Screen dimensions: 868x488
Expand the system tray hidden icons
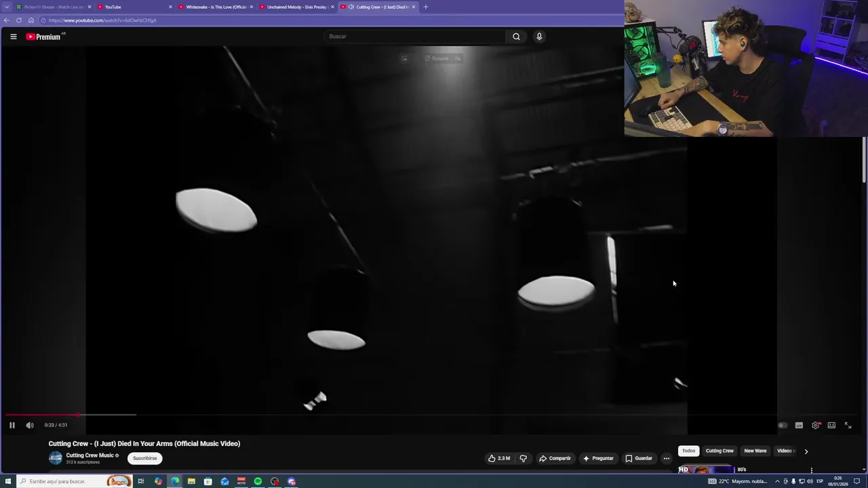777,481
